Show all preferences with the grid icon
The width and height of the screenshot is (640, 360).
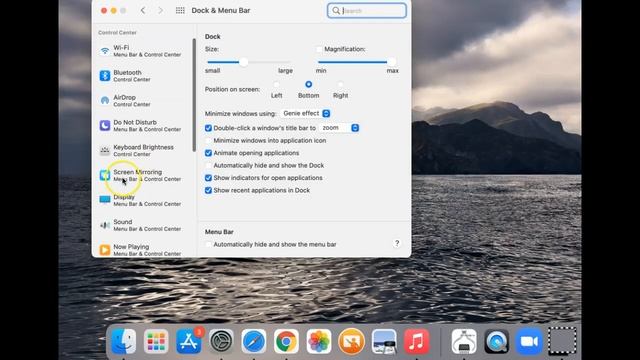point(180,11)
